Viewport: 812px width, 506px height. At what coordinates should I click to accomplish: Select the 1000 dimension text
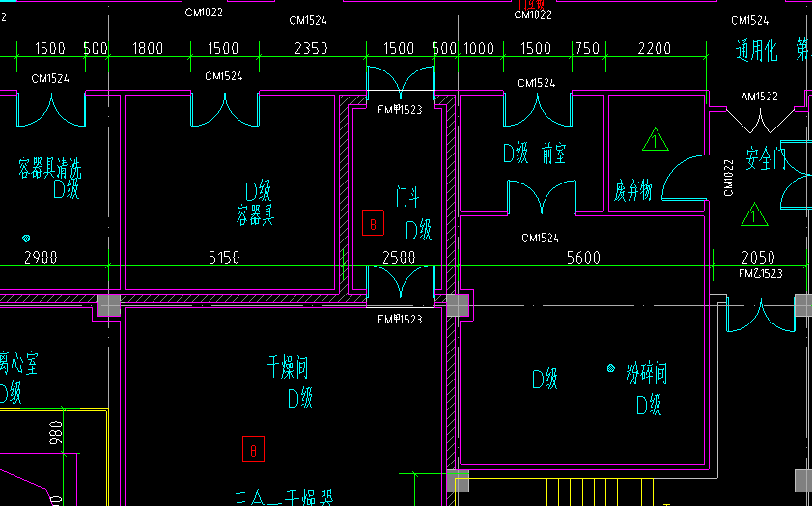(x=479, y=48)
